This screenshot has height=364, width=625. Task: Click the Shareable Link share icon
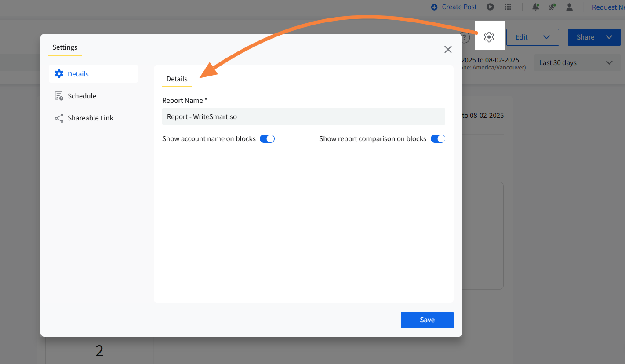click(59, 118)
